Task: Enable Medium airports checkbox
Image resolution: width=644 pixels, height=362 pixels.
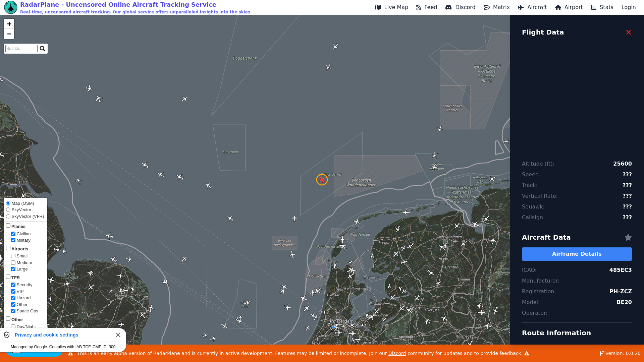Action: coord(13,263)
